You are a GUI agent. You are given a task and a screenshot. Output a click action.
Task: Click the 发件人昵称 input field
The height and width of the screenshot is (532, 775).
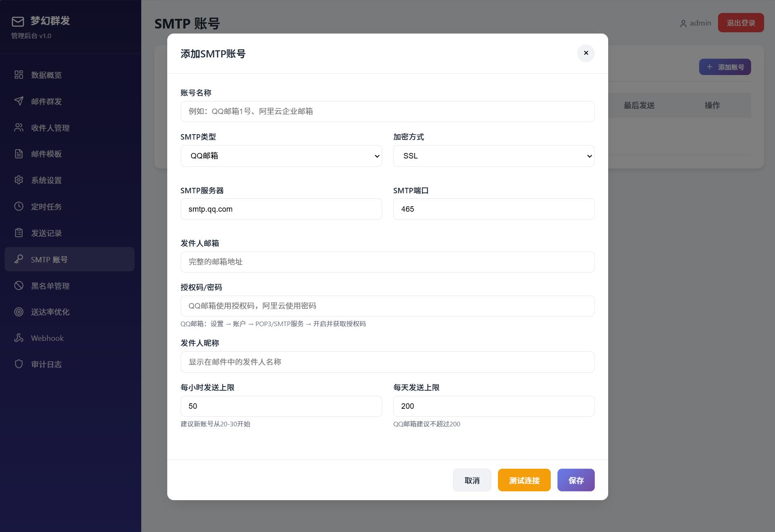pos(388,362)
